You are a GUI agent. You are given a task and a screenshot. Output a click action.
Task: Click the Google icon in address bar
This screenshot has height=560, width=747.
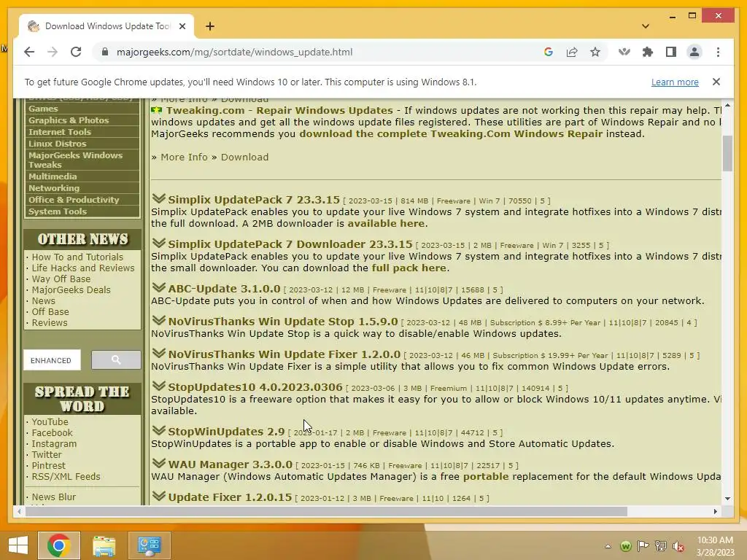click(x=549, y=52)
